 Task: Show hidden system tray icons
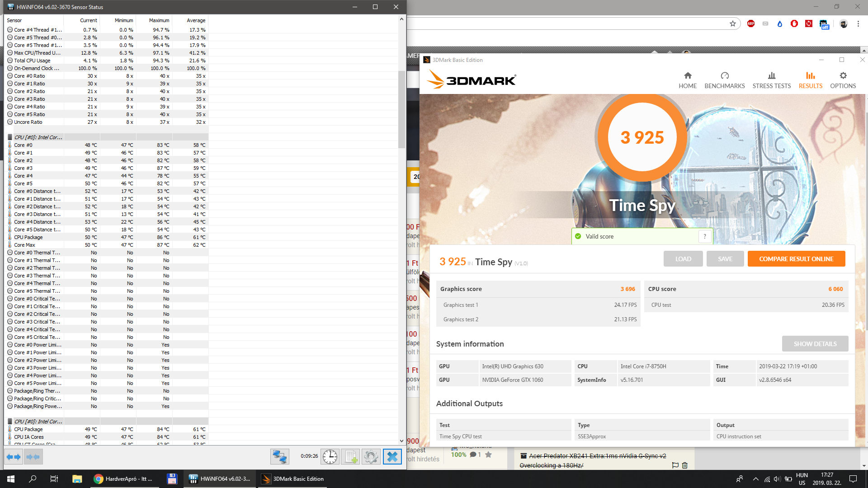pos(755,479)
